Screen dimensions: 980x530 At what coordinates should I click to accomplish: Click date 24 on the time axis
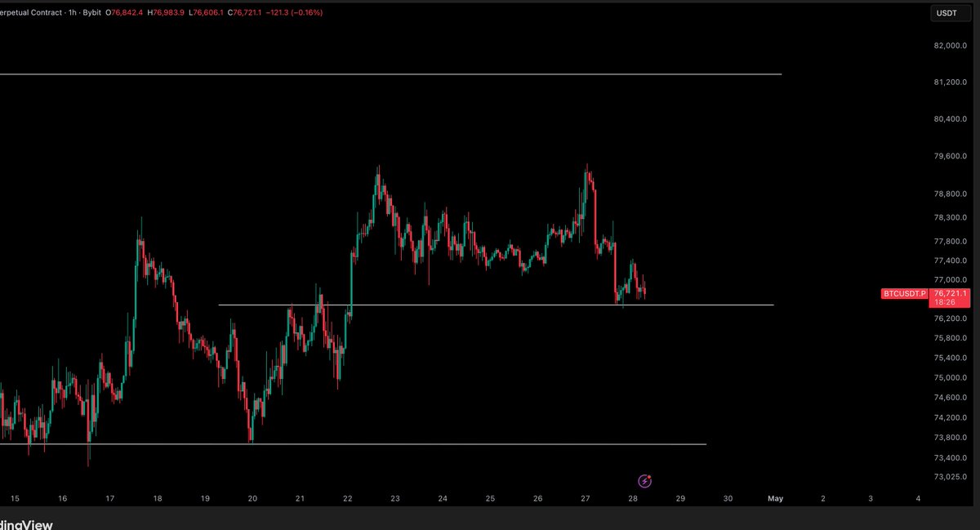tap(443, 498)
